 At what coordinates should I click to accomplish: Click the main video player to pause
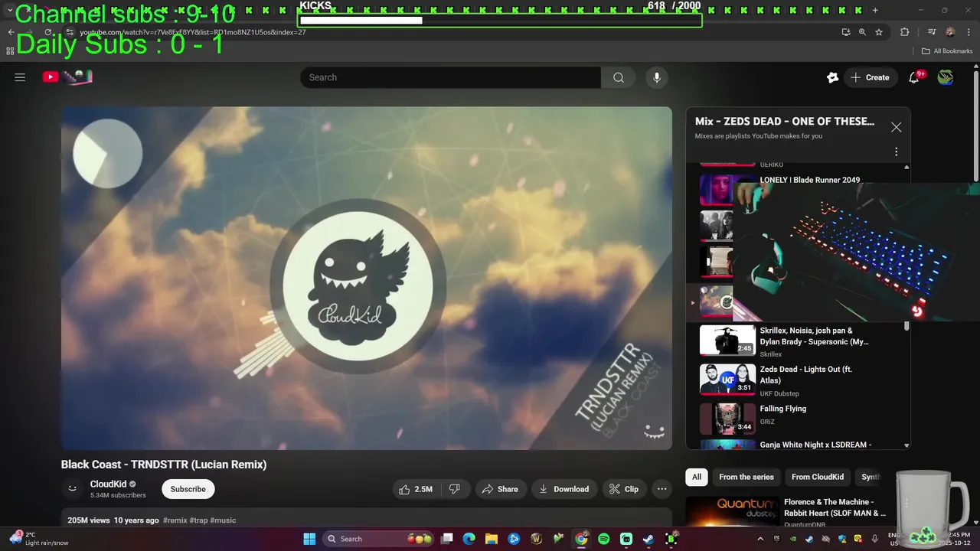click(x=367, y=278)
